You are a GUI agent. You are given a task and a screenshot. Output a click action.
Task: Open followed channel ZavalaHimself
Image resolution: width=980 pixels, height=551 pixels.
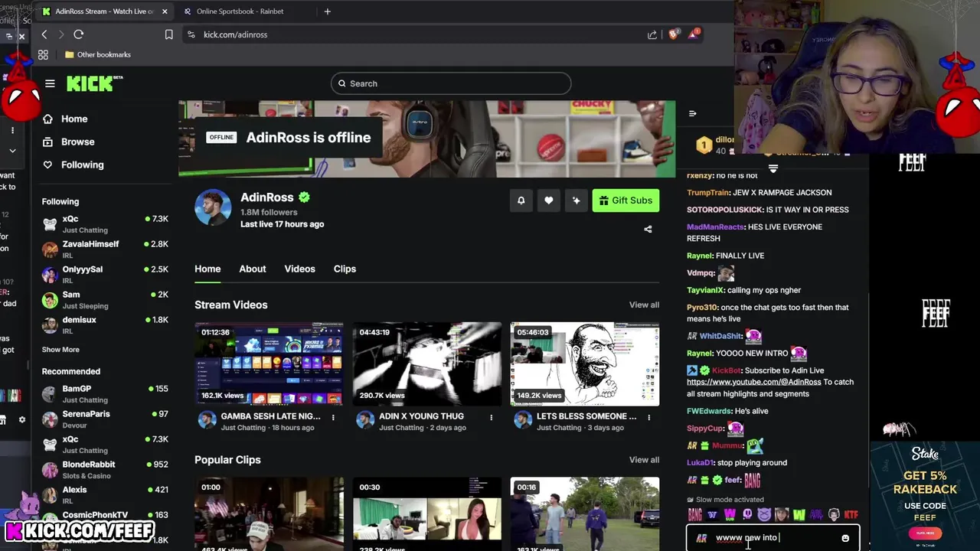pyautogui.click(x=105, y=249)
